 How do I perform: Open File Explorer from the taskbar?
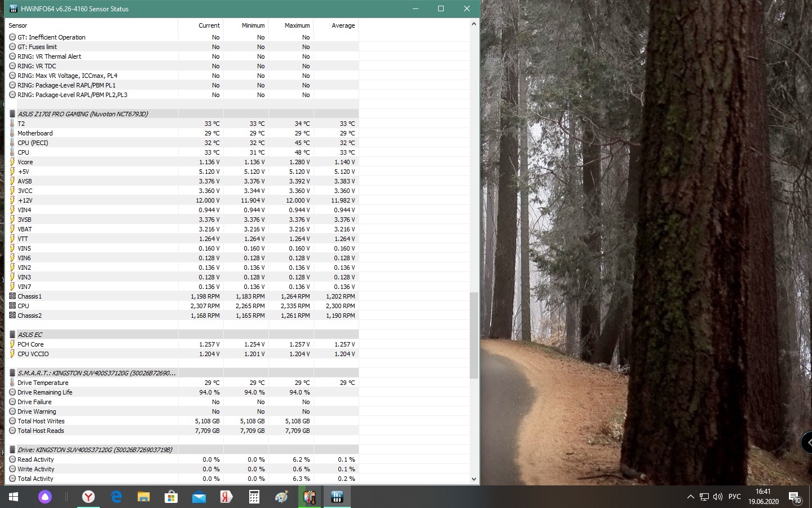[x=144, y=497]
